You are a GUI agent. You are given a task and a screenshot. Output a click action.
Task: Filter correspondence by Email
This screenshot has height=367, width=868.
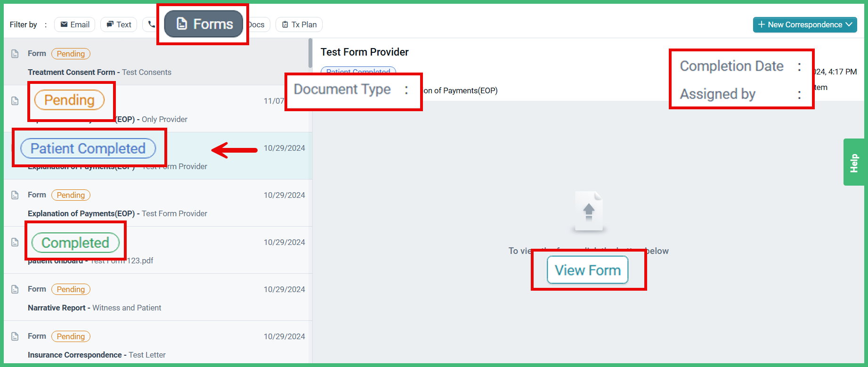point(75,24)
